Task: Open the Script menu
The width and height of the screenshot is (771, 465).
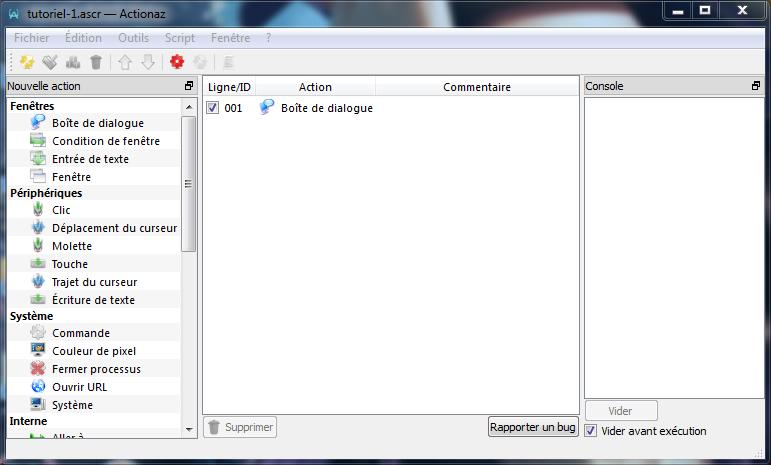Action: tap(180, 38)
